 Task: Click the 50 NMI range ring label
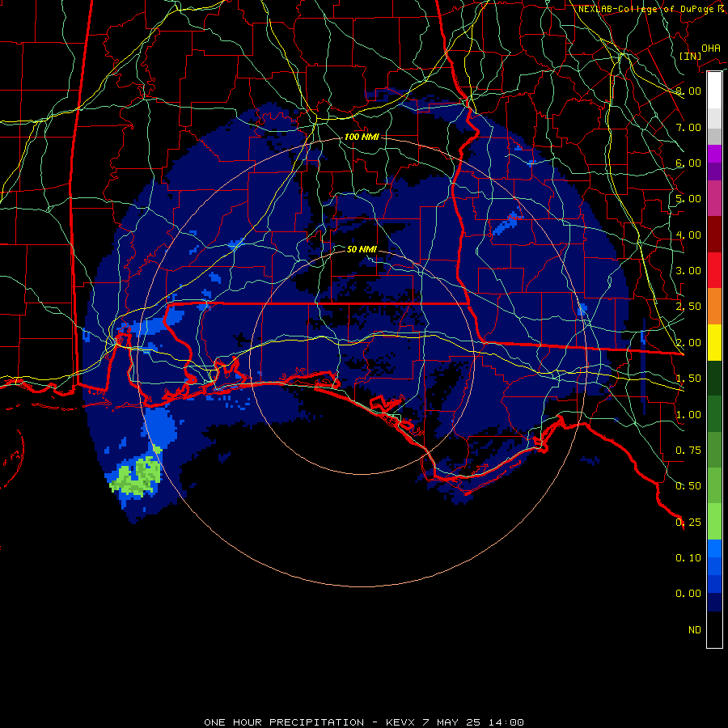coord(362,249)
